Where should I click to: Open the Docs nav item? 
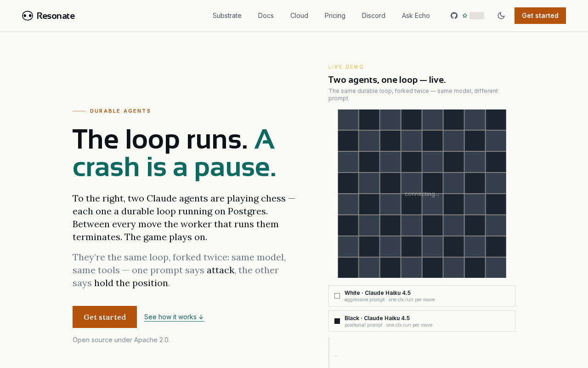coord(266,16)
